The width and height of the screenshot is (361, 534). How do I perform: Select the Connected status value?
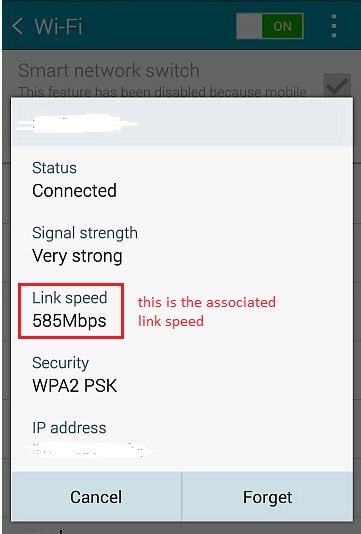coord(75,190)
